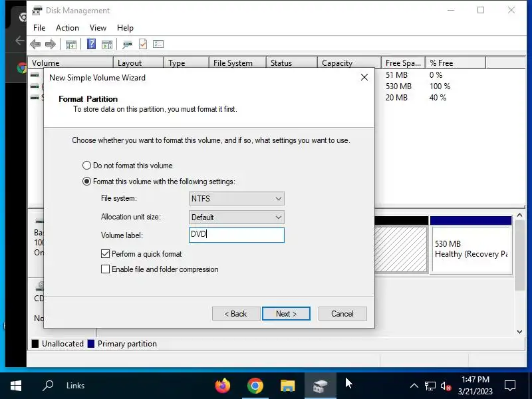Select Format this volume with following settings

click(87, 181)
